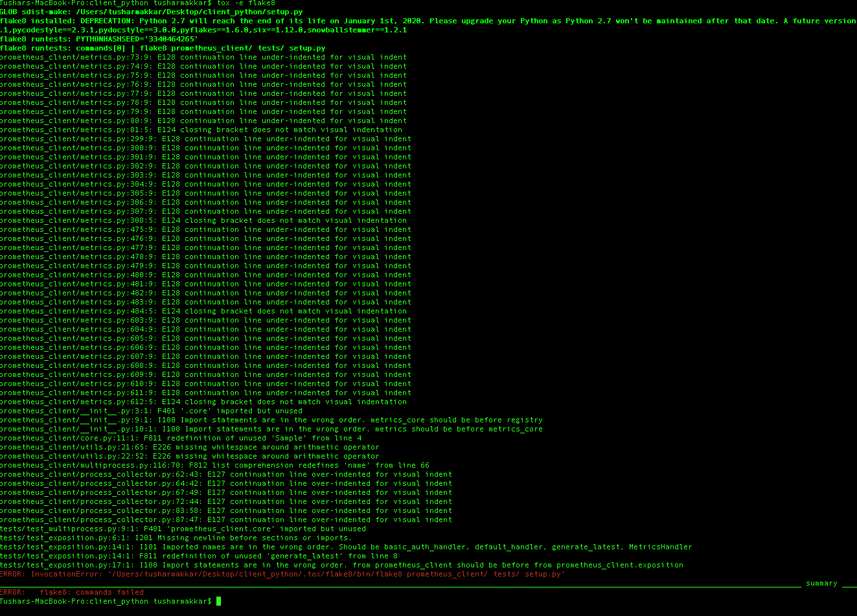Click the __init__.py:9:1 I100 import order line

tap(271, 420)
